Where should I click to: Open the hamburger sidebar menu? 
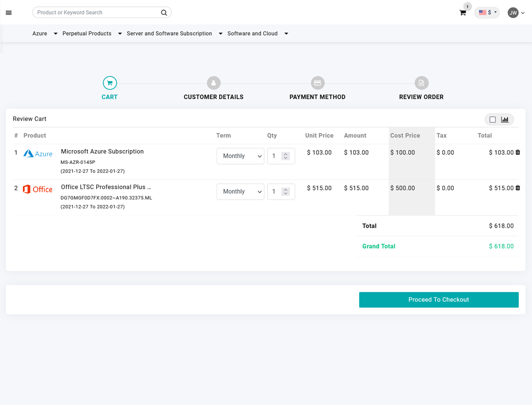point(9,13)
